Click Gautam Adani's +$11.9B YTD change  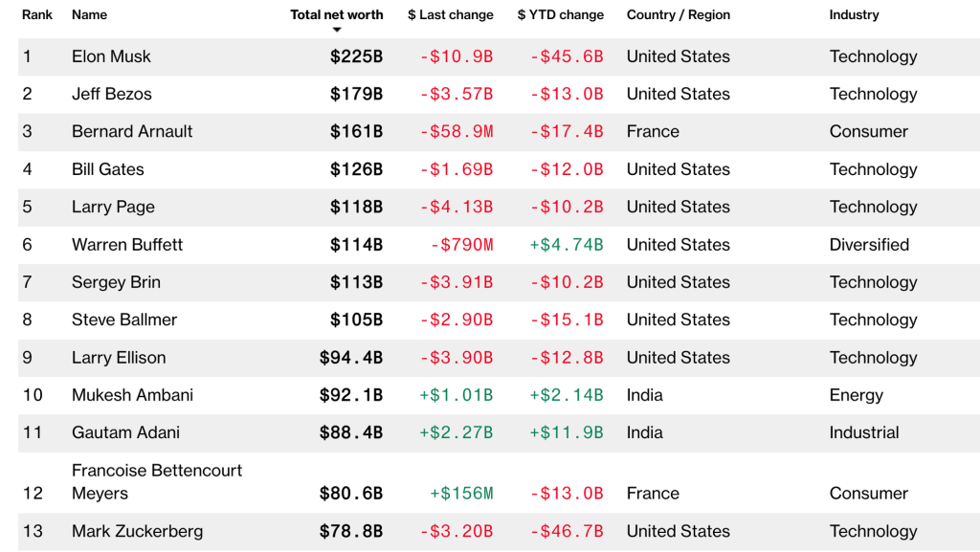click(567, 432)
